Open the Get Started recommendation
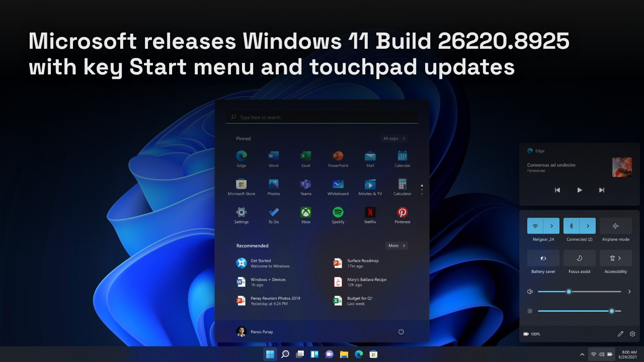The image size is (644, 362). point(264,263)
